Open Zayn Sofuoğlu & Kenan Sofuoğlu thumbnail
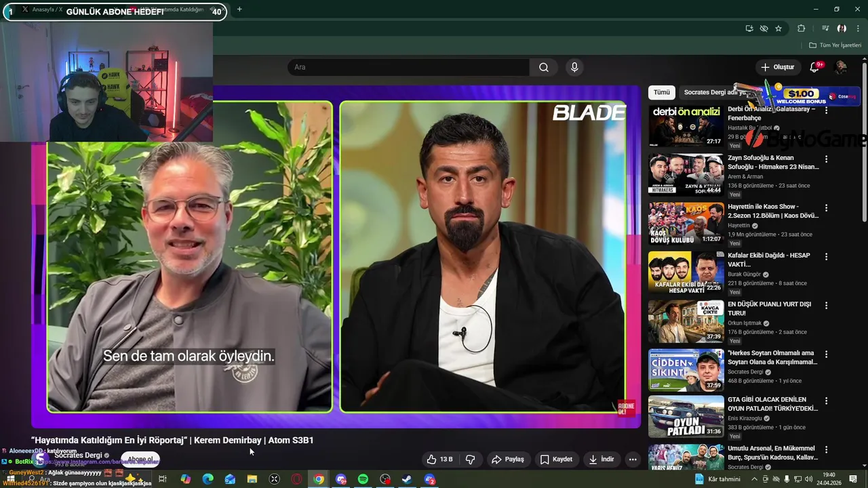Viewport: 868px width, 488px height. (x=686, y=175)
